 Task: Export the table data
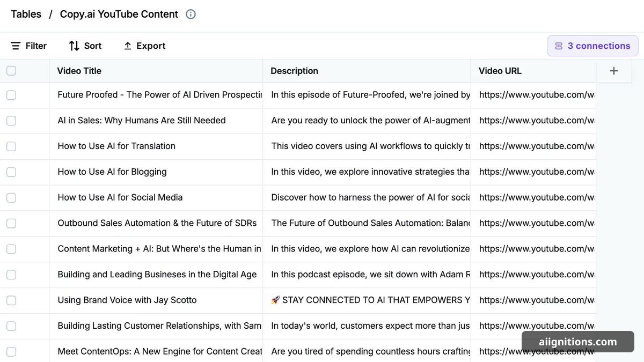[144, 46]
